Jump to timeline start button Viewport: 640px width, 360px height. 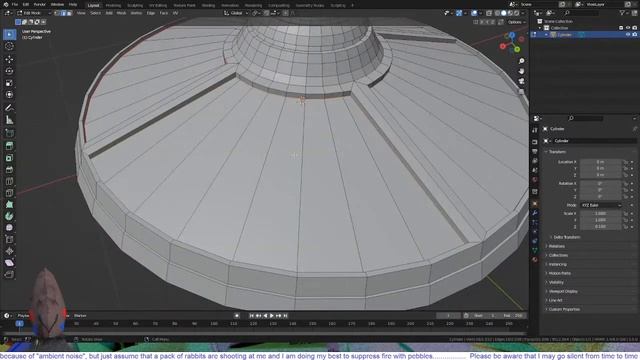point(251,316)
